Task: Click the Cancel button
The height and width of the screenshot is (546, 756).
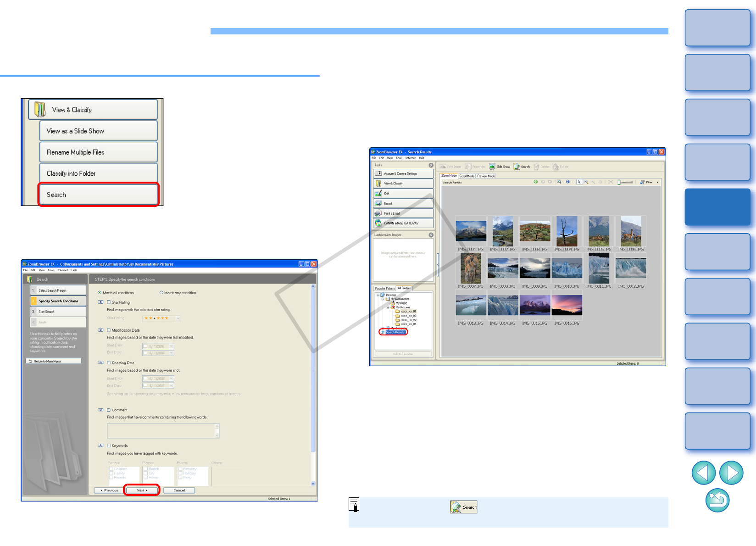Action: point(179,490)
